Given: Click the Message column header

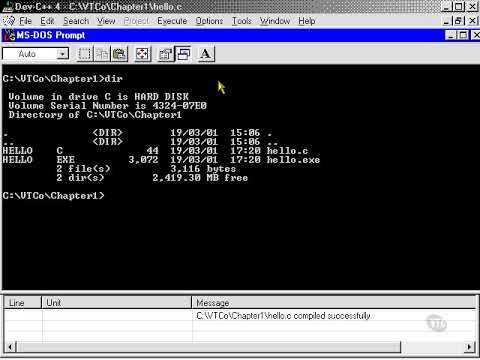Looking at the screenshot, I should (334, 302).
